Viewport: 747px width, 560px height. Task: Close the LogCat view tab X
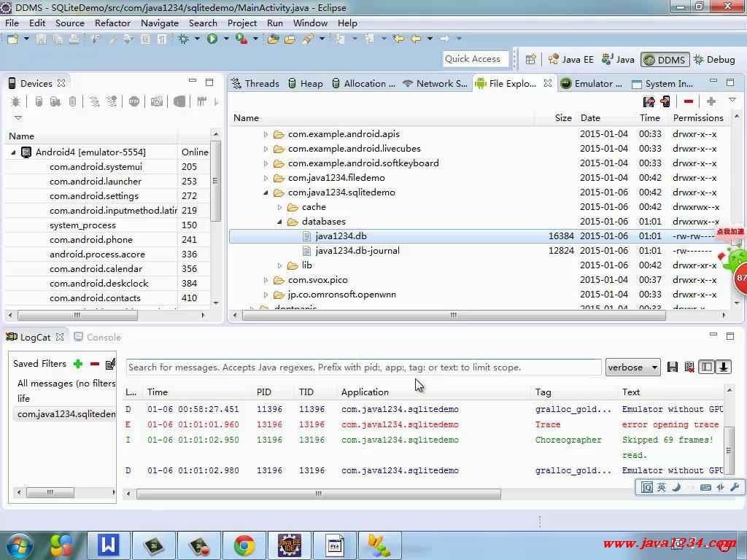click(x=60, y=337)
